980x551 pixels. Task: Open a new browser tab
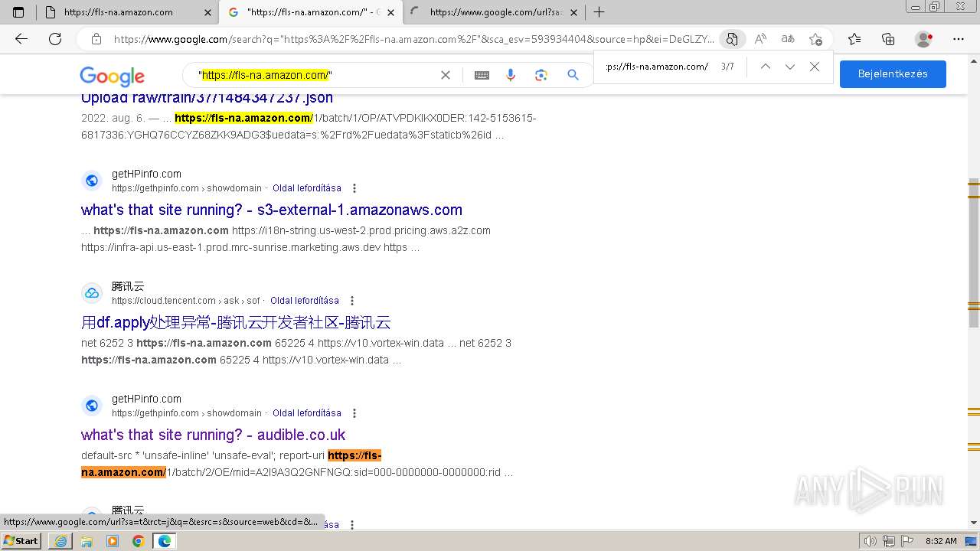point(599,12)
